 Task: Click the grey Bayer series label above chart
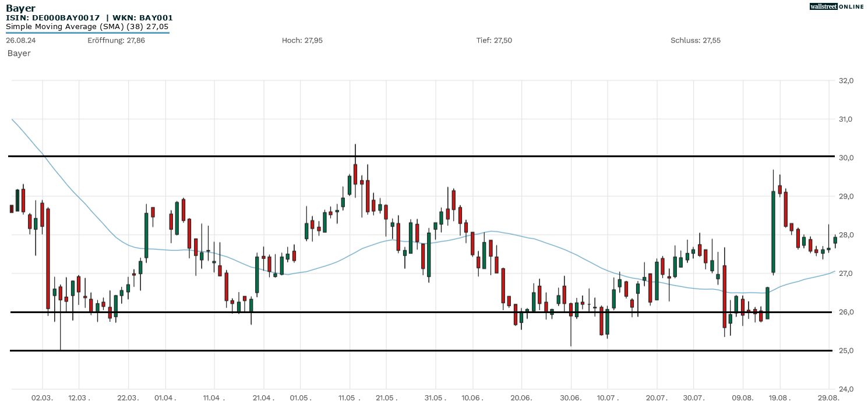click(19, 54)
